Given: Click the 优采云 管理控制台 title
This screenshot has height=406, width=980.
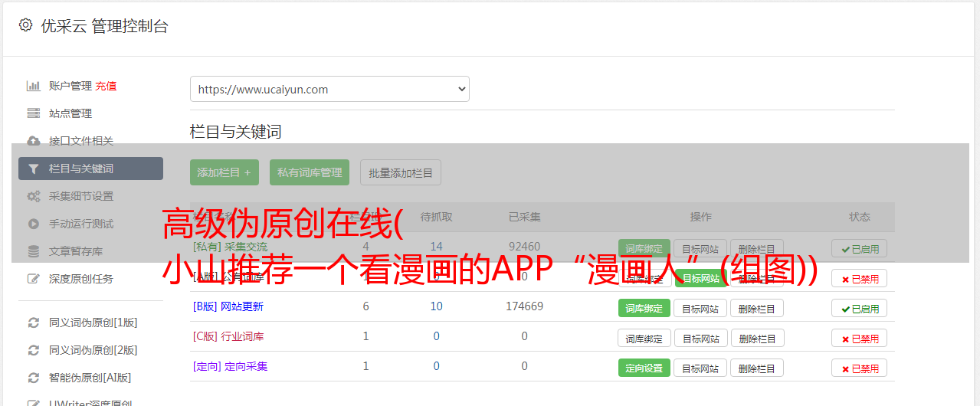Looking at the screenshot, I should (104, 26).
